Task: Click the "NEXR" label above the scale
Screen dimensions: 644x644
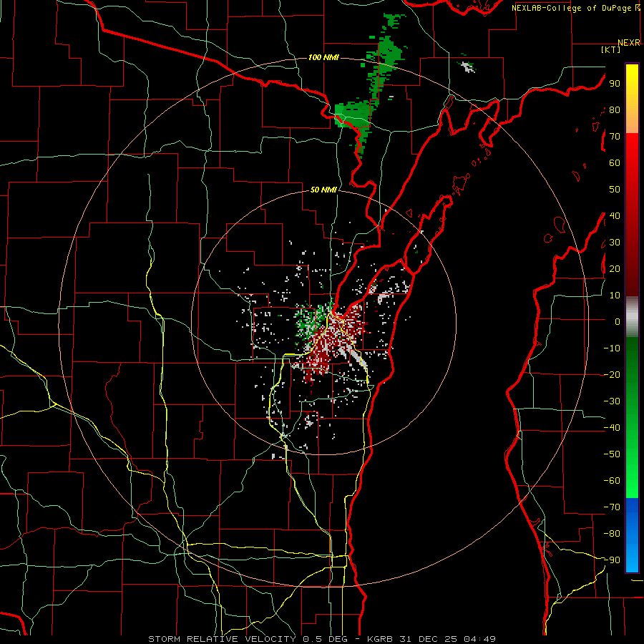Action: pos(629,43)
